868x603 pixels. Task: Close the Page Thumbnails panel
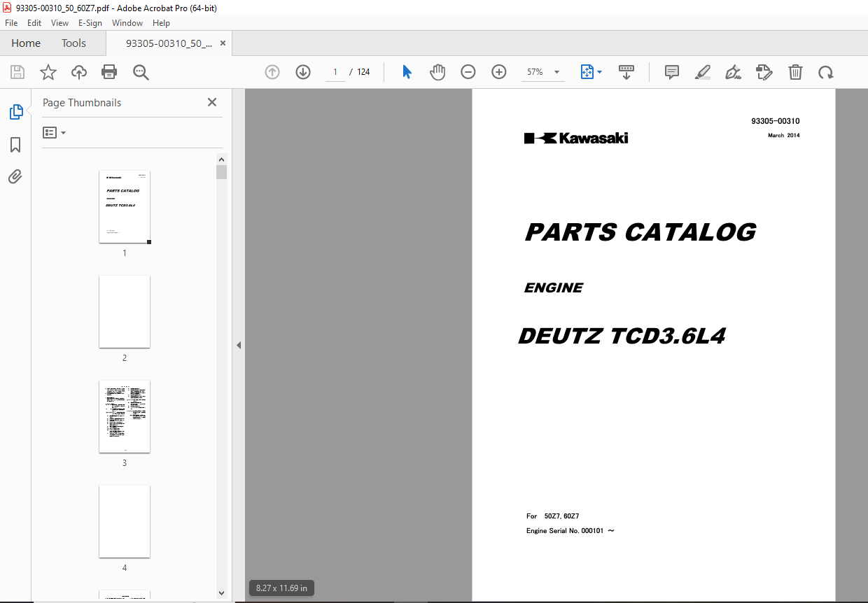[x=212, y=102]
